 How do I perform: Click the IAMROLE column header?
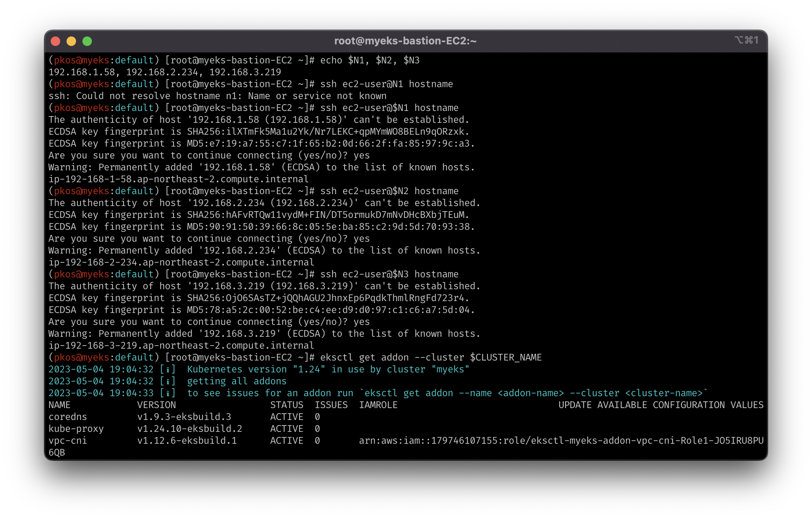pos(378,405)
